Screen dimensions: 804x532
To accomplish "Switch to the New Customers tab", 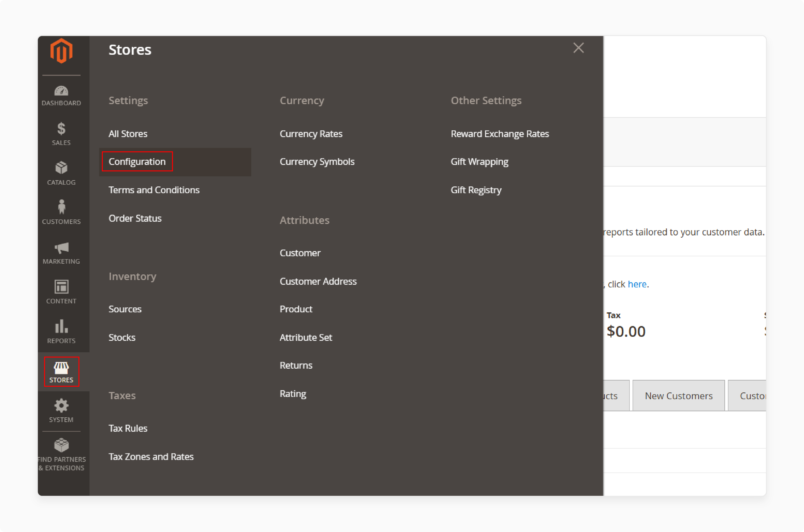I will coord(678,396).
